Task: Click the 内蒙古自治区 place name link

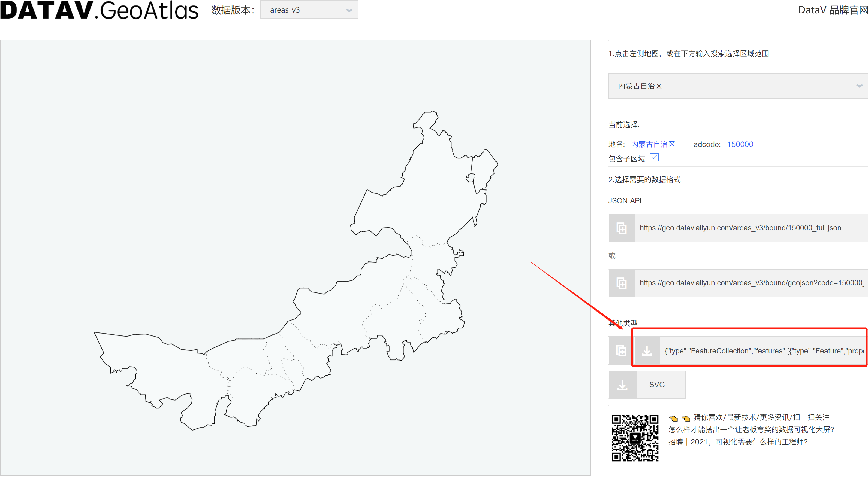Action: (653, 144)
